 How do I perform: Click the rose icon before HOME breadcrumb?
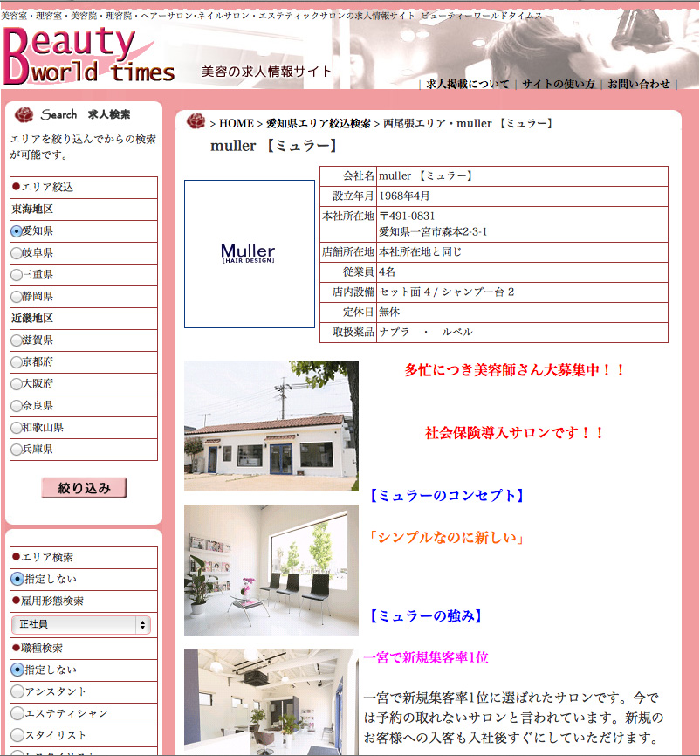click(x=196, y=122)
